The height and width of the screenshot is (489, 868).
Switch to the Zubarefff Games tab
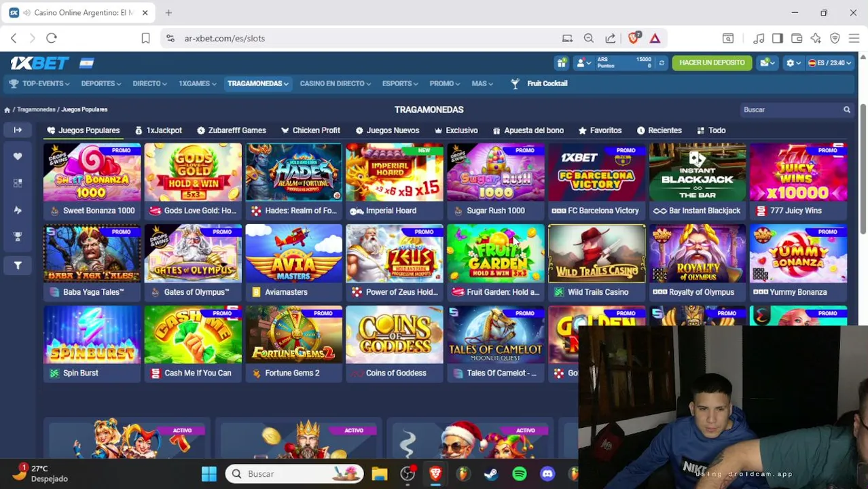click(232, 130)
